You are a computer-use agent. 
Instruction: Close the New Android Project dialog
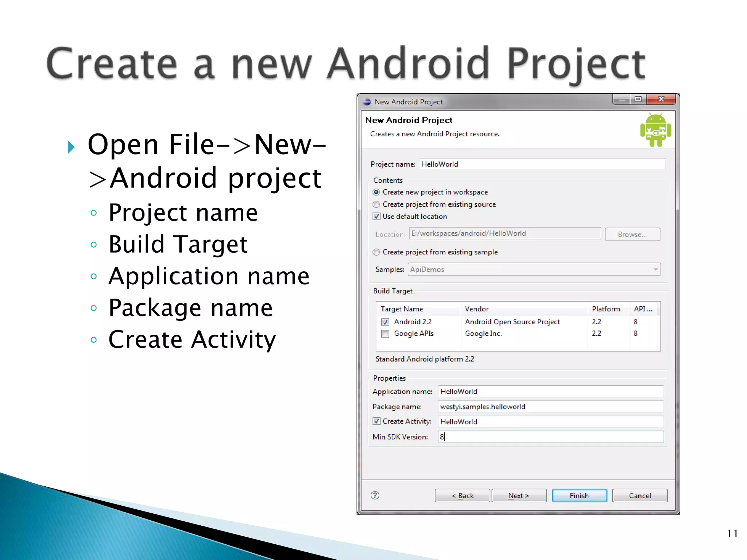[661, 99]
